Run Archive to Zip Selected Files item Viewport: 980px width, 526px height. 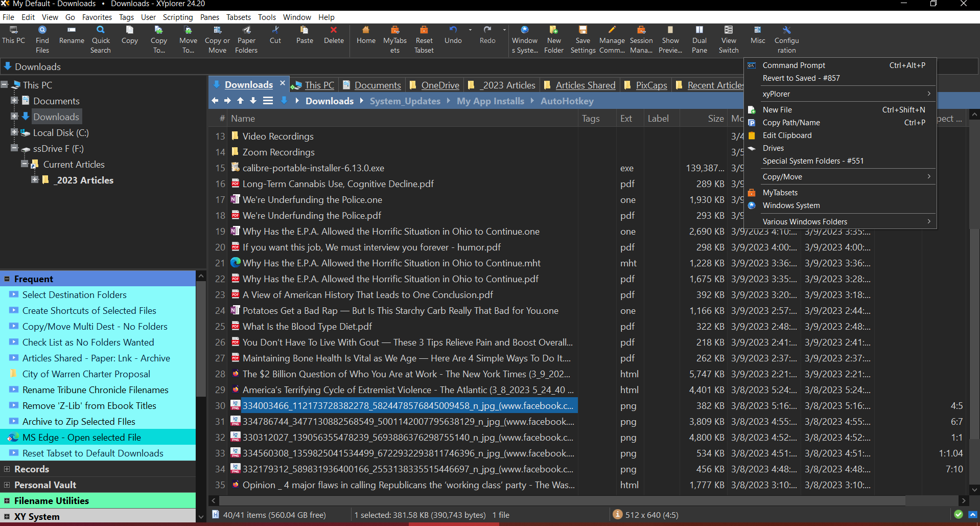[79, 422]
